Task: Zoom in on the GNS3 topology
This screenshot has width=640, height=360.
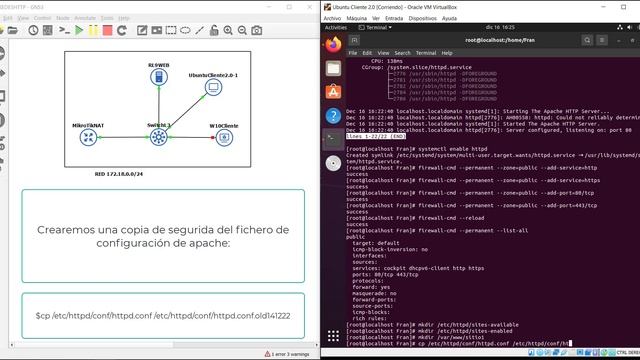Action: 228,30
